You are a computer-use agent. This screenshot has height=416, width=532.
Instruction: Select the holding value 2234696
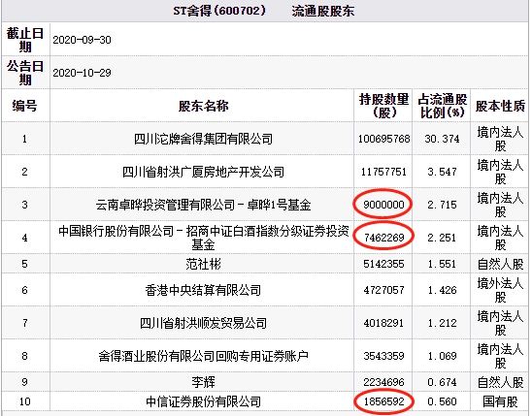(x=383, y=382)
